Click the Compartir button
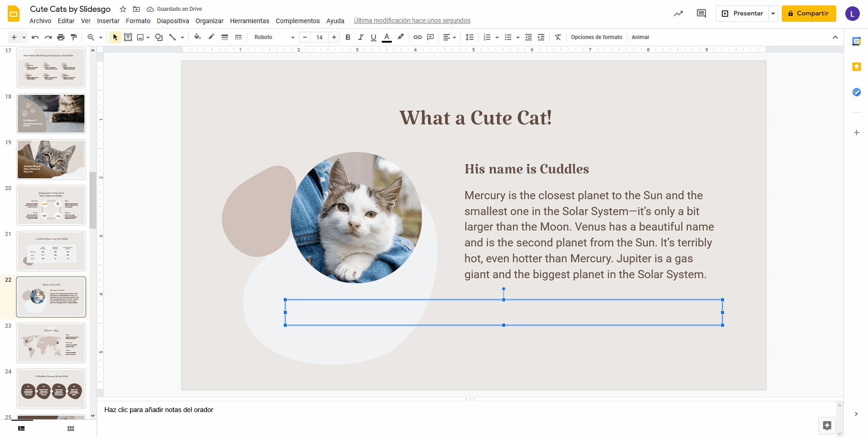 tap(809, 14)
